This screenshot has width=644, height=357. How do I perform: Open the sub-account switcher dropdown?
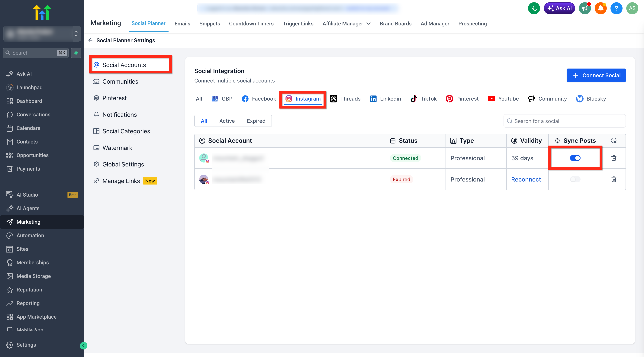(x=42, y=34)
